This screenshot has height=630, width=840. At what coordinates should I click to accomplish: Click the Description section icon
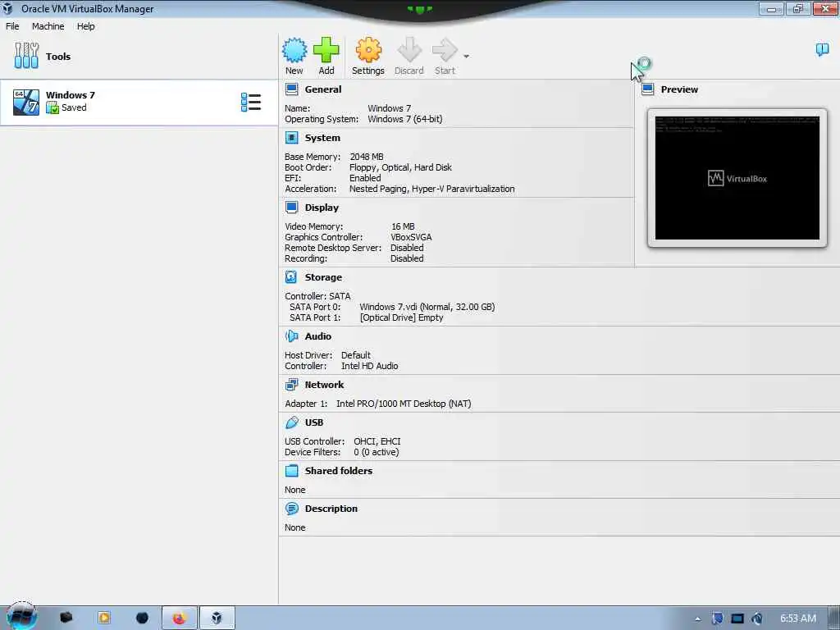pyautogui.click(x=291, y=509)
